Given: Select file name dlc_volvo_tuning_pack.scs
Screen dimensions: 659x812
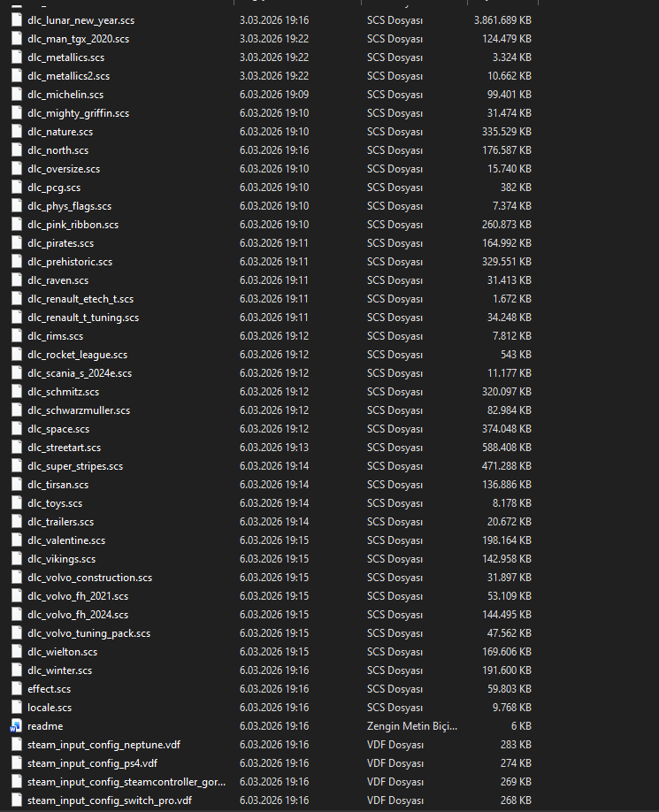Looking at the screenshot, I should [88, 633].
